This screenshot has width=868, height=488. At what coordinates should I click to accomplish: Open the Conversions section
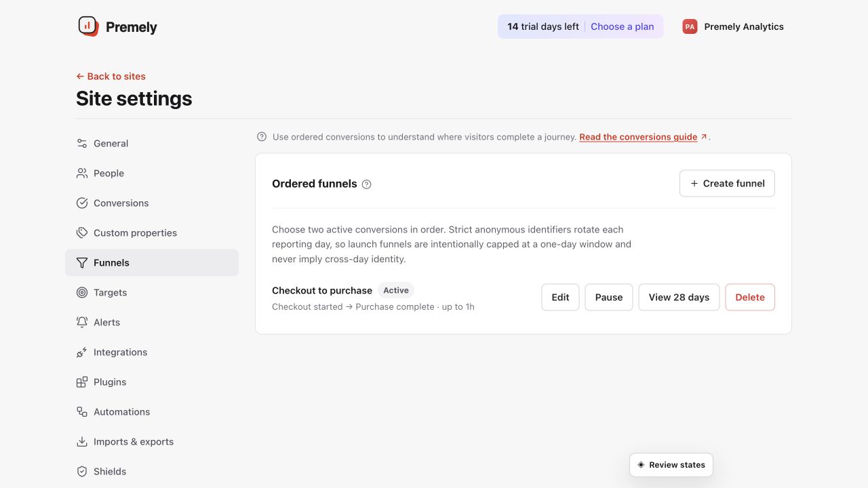152,203
